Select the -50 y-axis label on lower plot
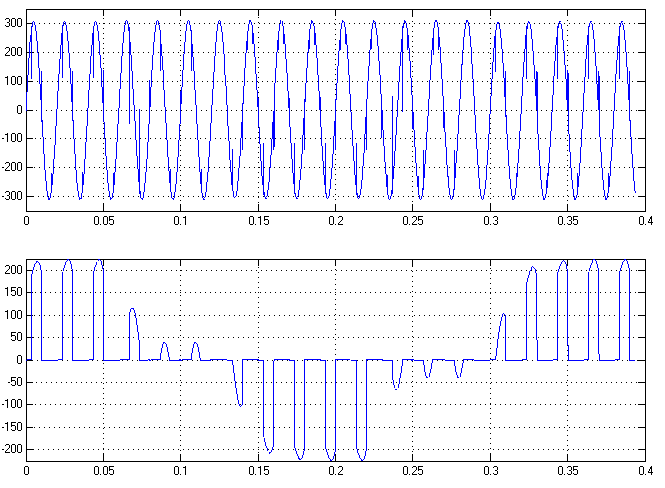The image size is (665, 488). coord(15,382)
